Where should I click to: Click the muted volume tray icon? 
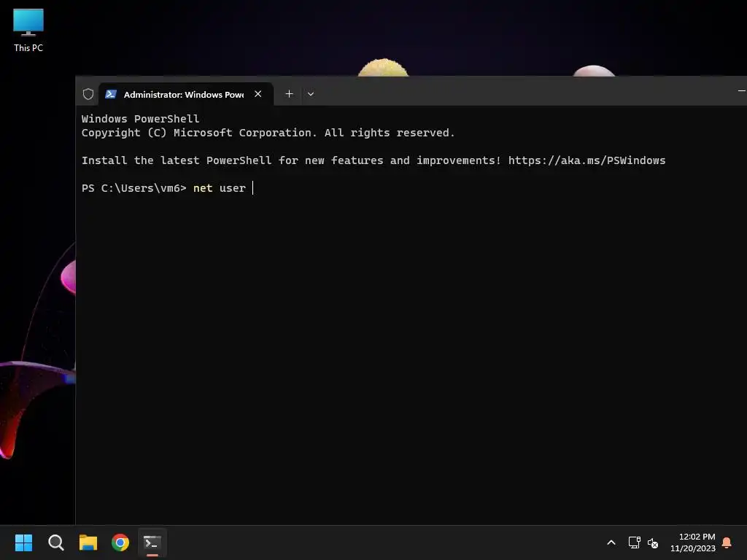[653, 542]
